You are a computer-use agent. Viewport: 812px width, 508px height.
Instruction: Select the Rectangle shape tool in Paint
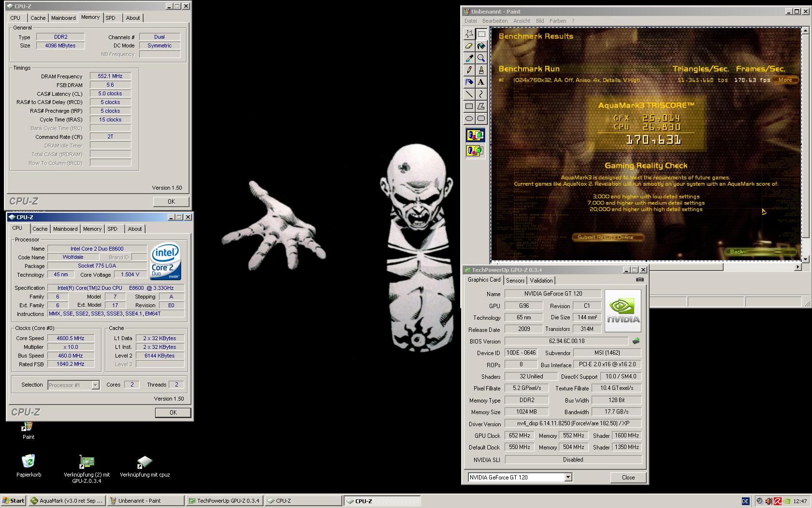tap(469, 106)
